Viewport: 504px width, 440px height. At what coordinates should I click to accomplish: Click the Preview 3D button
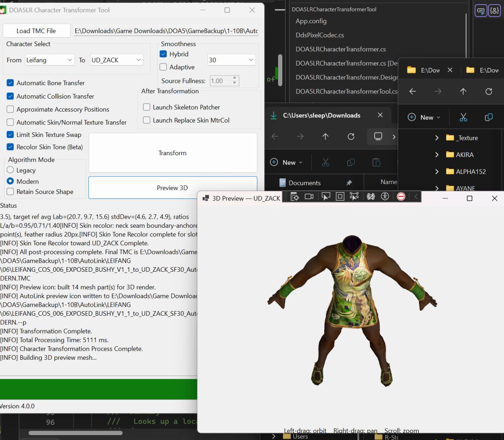173,188
